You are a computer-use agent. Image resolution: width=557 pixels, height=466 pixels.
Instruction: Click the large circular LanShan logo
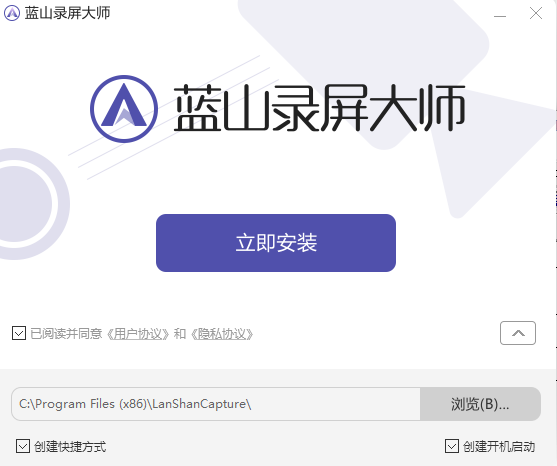124,109
